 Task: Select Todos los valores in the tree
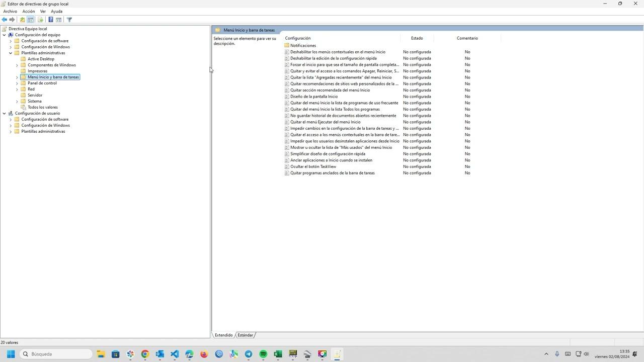tap(42, 107)
